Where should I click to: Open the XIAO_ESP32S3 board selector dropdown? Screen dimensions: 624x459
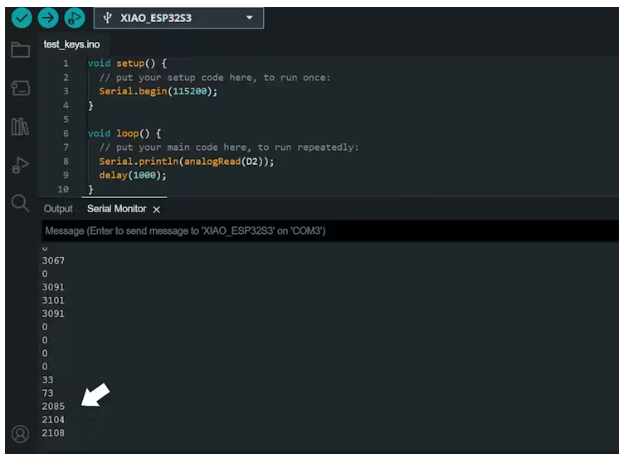[x=179, y=18]
